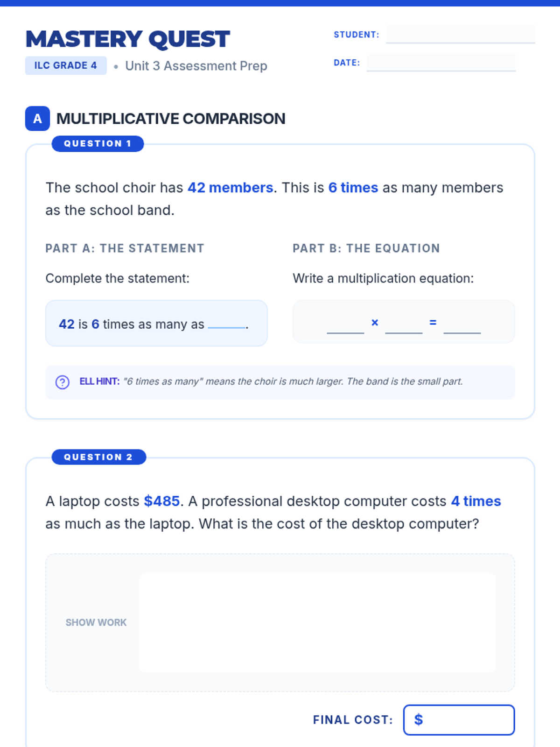Click inside the Show Work area
This screenshot has width=560, height=747.
[x=317, y=623]
